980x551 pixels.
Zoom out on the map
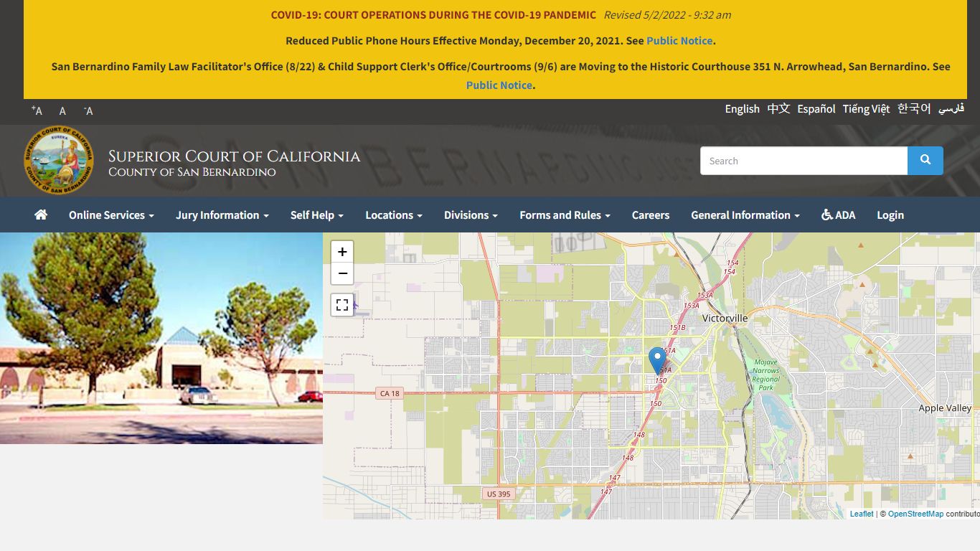(342, 274)
